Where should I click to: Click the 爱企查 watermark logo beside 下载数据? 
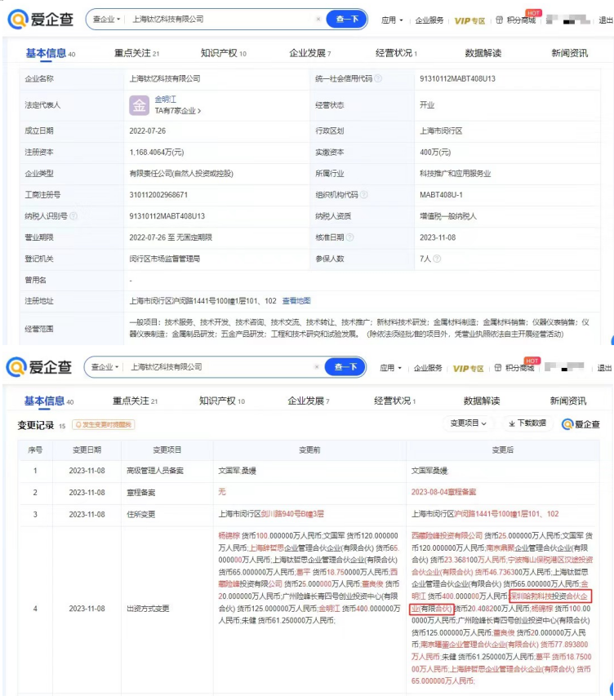coord(581,424)
